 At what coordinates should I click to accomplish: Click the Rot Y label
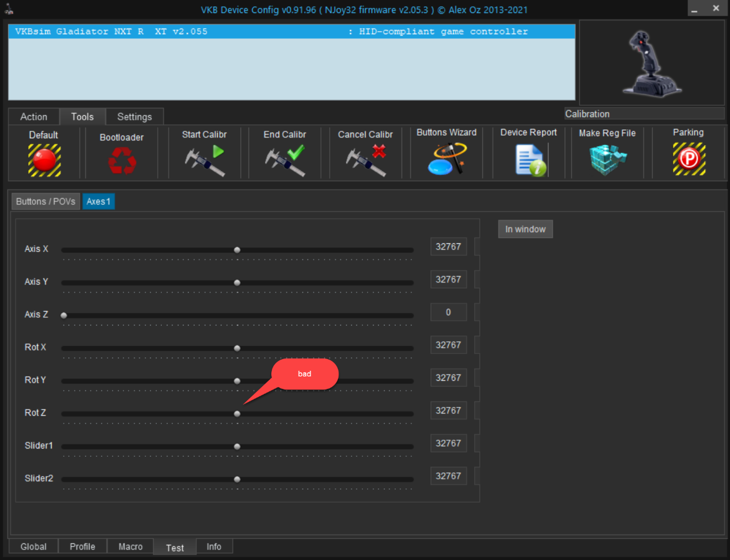point(35,380)
